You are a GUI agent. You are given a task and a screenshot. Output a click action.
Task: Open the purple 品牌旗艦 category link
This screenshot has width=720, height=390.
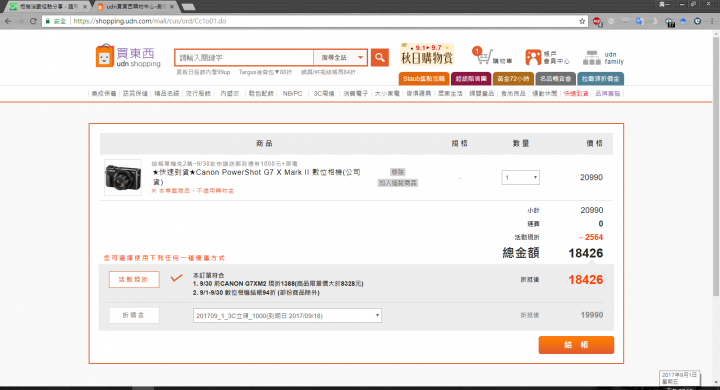pyautogui.click(x=608, y=93)
